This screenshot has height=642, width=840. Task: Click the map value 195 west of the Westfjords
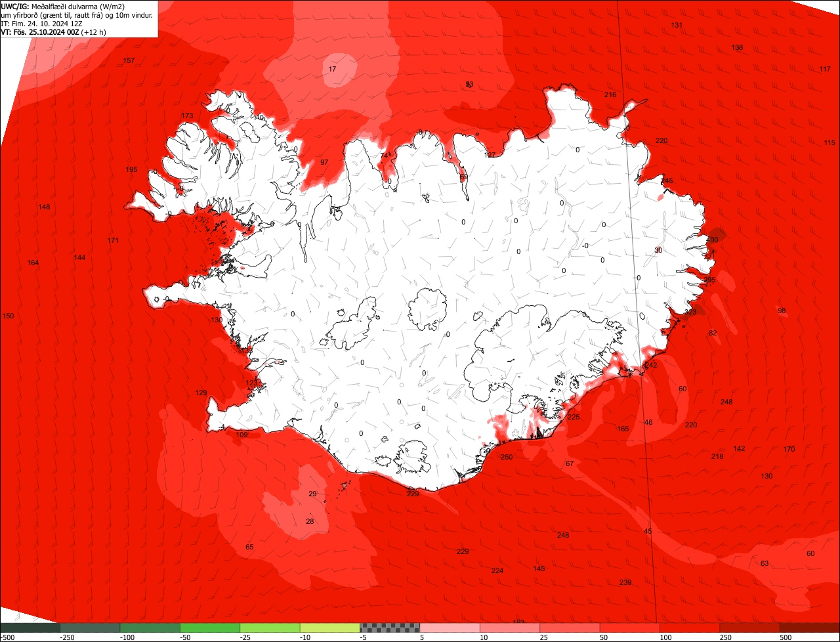pyautogui.click(x=131, y=169)
